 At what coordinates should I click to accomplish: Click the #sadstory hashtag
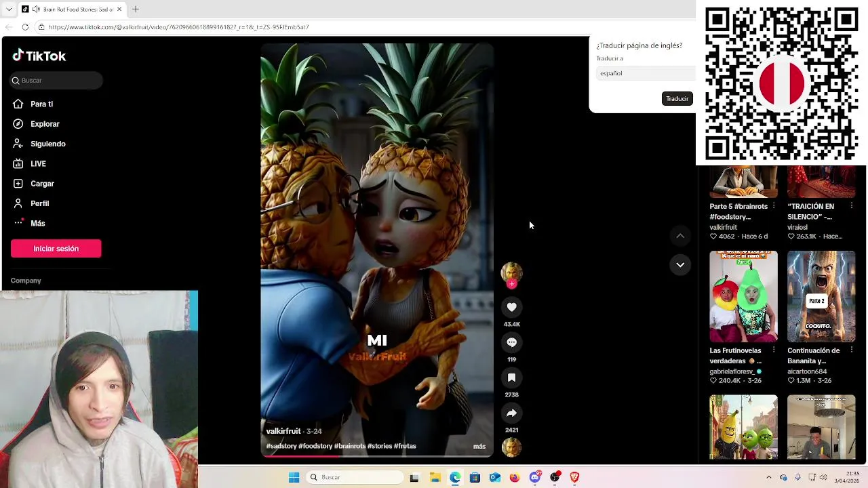[281, 446]
